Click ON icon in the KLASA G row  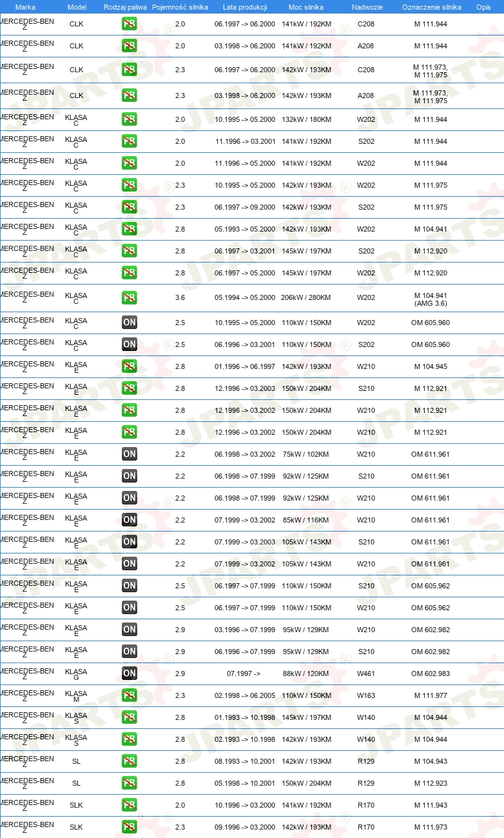tap(129, 673)
